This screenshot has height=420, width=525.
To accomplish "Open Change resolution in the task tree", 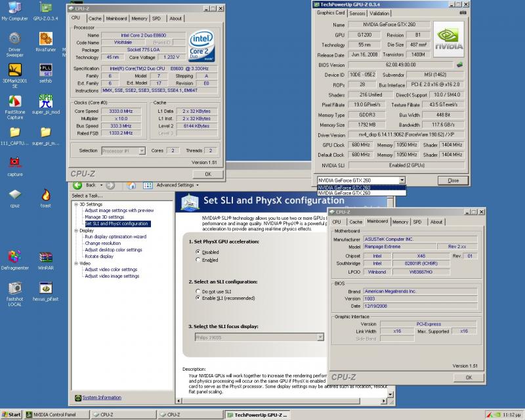I will click(x=103, y=243).
